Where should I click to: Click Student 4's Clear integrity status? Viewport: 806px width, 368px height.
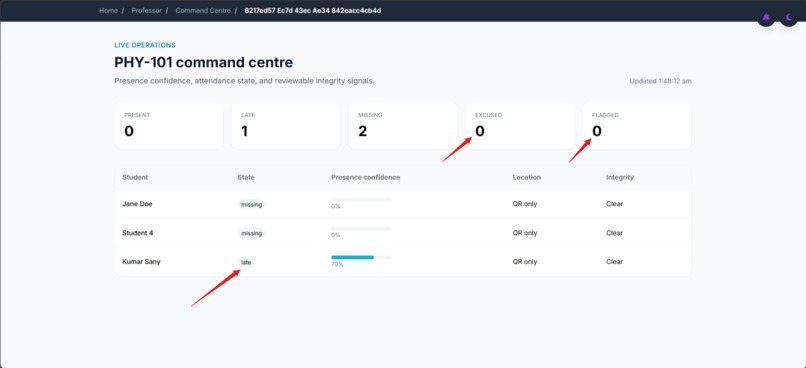click(x=614, y=233)
